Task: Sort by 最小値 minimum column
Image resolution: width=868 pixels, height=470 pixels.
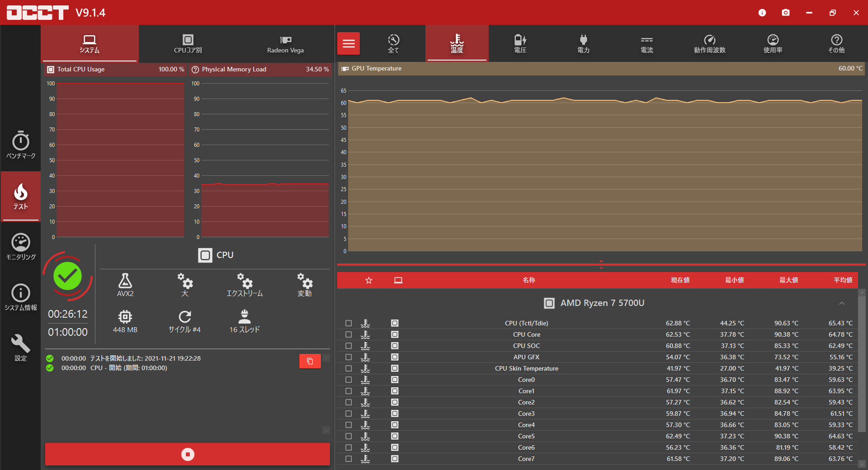Action: (735, 280)
